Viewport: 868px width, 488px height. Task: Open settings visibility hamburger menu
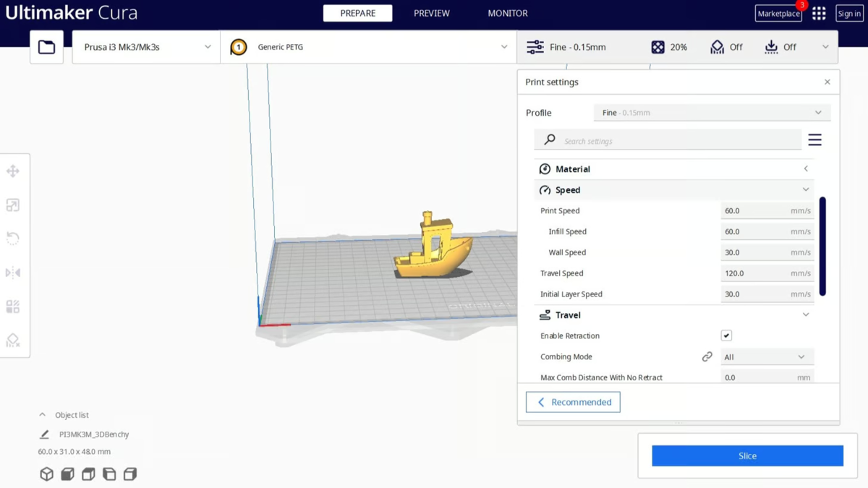(815, 140)
